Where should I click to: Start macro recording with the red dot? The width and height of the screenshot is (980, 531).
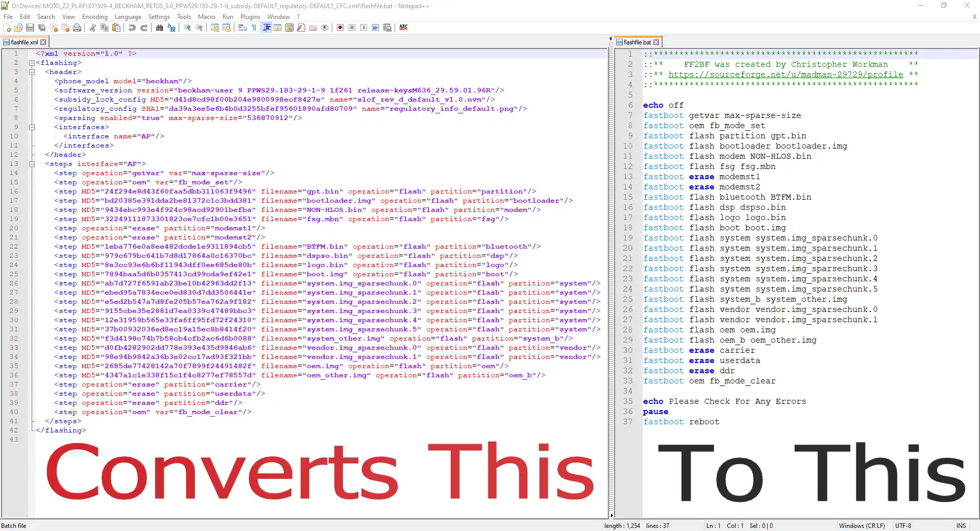[x=340, y=28]
